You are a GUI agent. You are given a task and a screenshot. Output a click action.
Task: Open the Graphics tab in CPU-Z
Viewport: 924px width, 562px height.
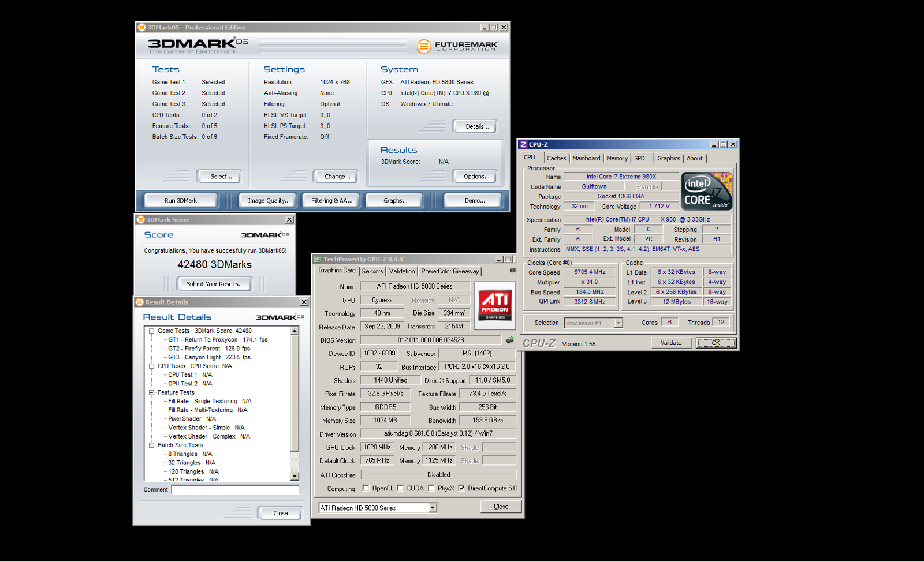[669, 158]
